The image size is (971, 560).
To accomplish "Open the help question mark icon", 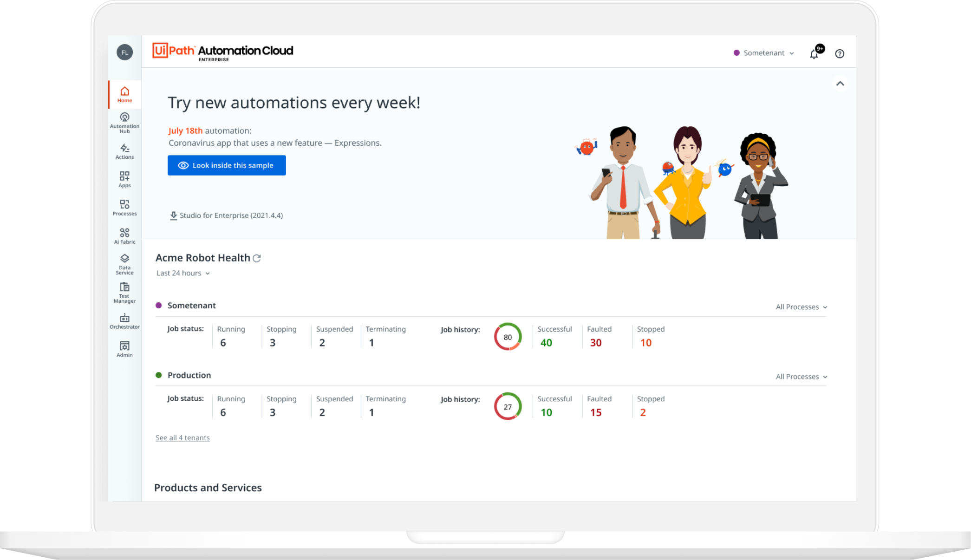I will (840, 54).
